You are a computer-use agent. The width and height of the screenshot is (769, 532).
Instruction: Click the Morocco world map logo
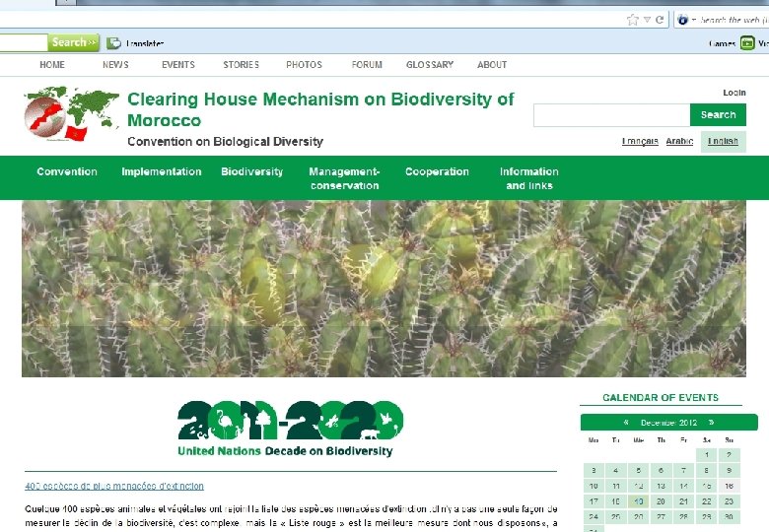(x=72, y=113)
